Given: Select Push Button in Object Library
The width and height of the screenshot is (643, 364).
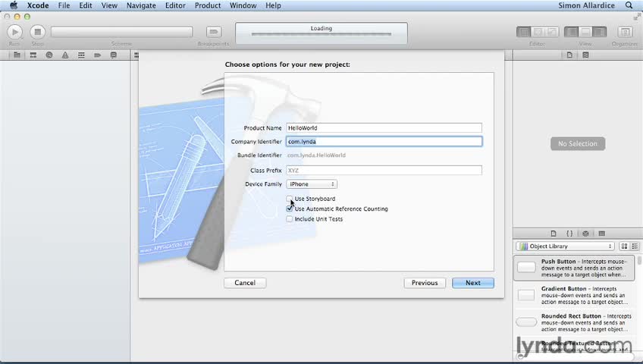Looking at the screenshot, I should click(574, 268).
